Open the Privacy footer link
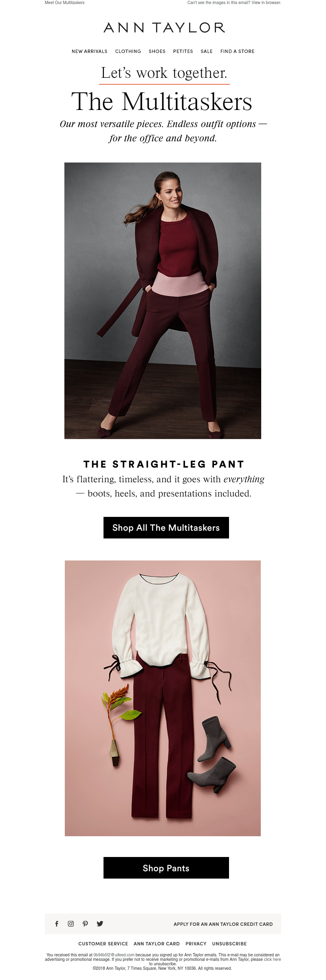This screenshot has width=326, height=980. pyautogui.click(x=196, y=943)
